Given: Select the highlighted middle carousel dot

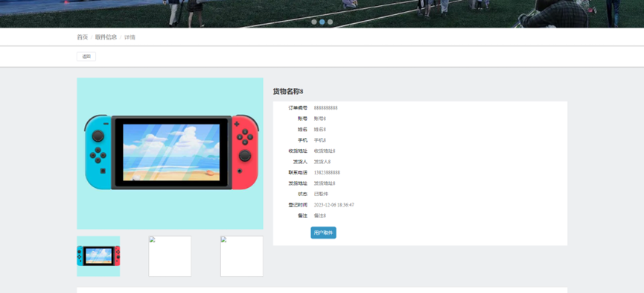Looking at the screenshot, I should click(x=322, y=22).
